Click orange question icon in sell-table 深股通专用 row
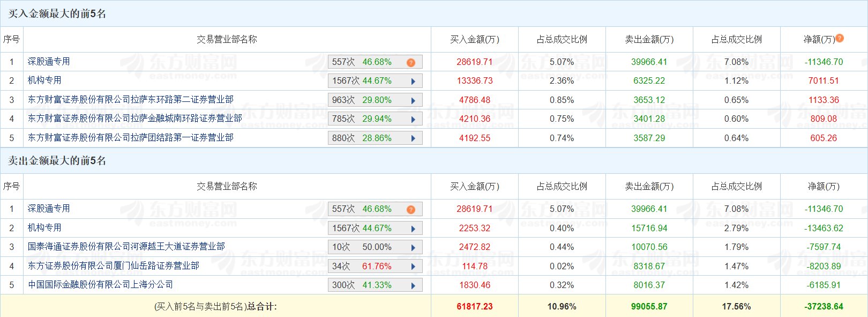The width and height of the screenshot is (868, 317). (411, 209)
